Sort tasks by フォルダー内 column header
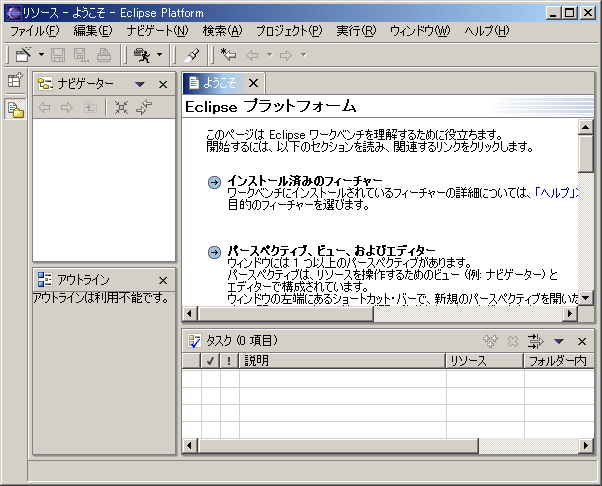This screenshot has width=602, height=486. [x=559, y=361]
